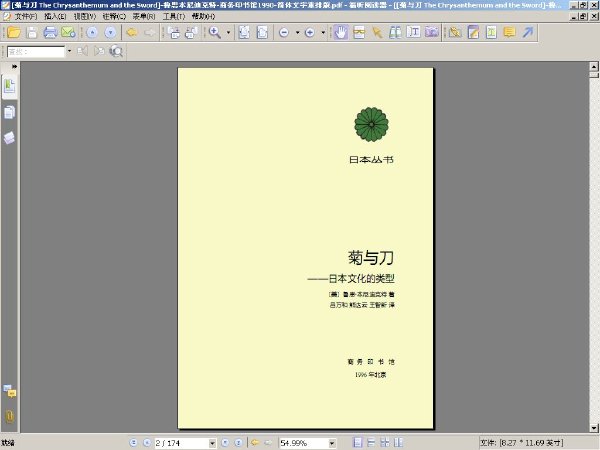Go to next page with down-arrow circle
This screenshot has width=600, height=450.
point(111,33)
